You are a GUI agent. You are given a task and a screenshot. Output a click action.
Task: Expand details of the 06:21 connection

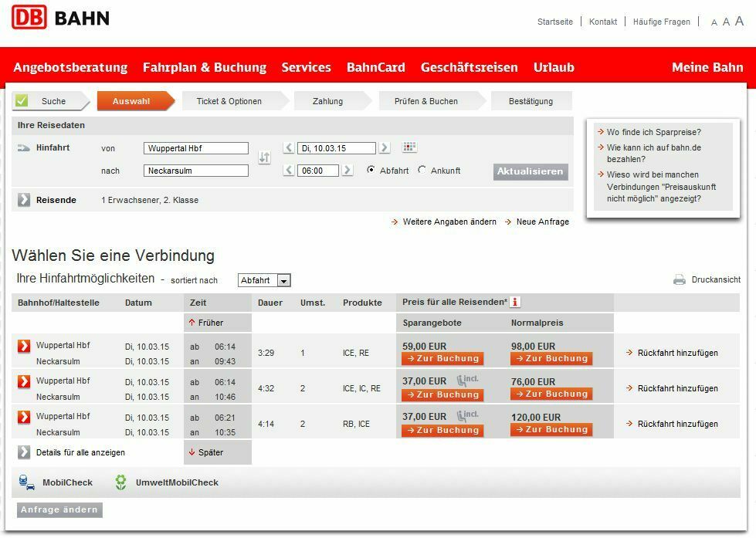click(24, 417)
